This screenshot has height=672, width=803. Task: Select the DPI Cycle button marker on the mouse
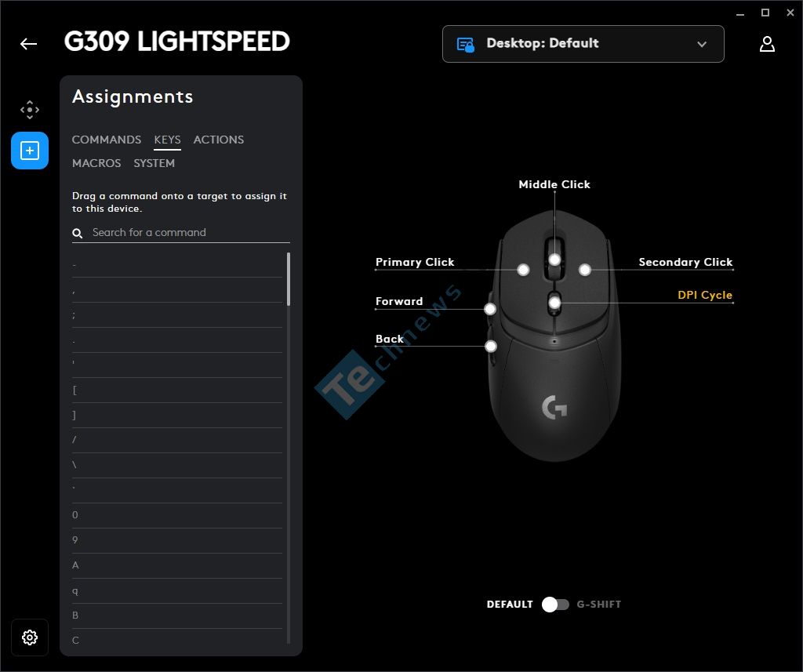click(554, 303)
